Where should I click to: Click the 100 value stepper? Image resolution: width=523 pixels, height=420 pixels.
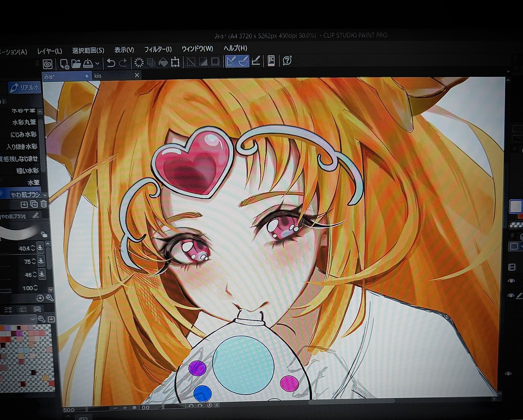pyautogui.click(x=35, y=288)
